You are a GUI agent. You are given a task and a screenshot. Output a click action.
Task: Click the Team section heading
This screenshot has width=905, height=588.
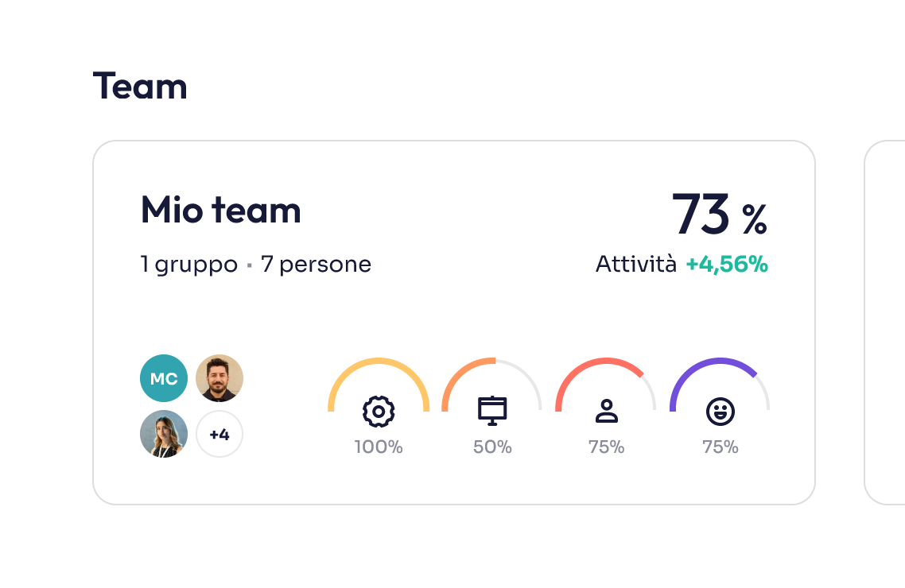140,86
